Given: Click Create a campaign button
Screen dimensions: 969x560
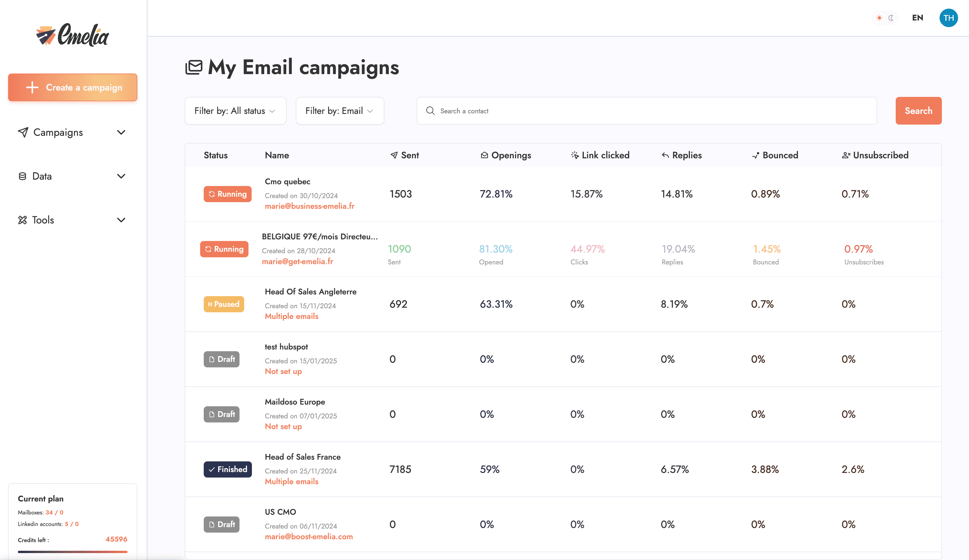Looking at the screenshot, I should pyautogui.click(x=73, y=87).
